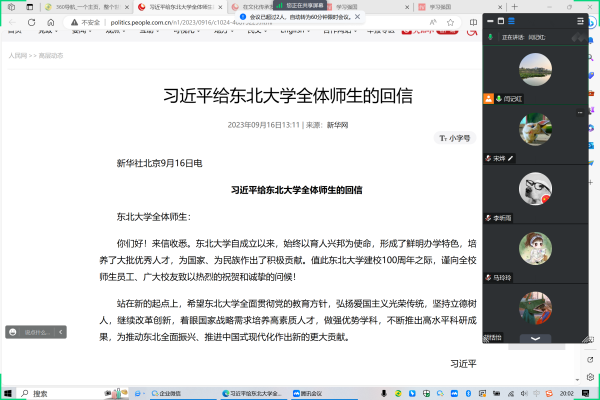Click the clock showing 20:02
The height and width of the screenshot is (400, 600).
567,393
